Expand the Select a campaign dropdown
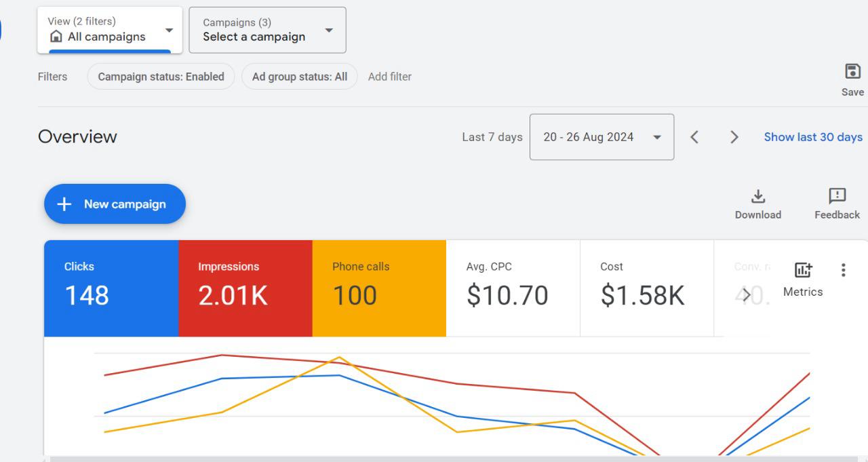This screenshot has height=462, width=868. (x=267, y=31)
